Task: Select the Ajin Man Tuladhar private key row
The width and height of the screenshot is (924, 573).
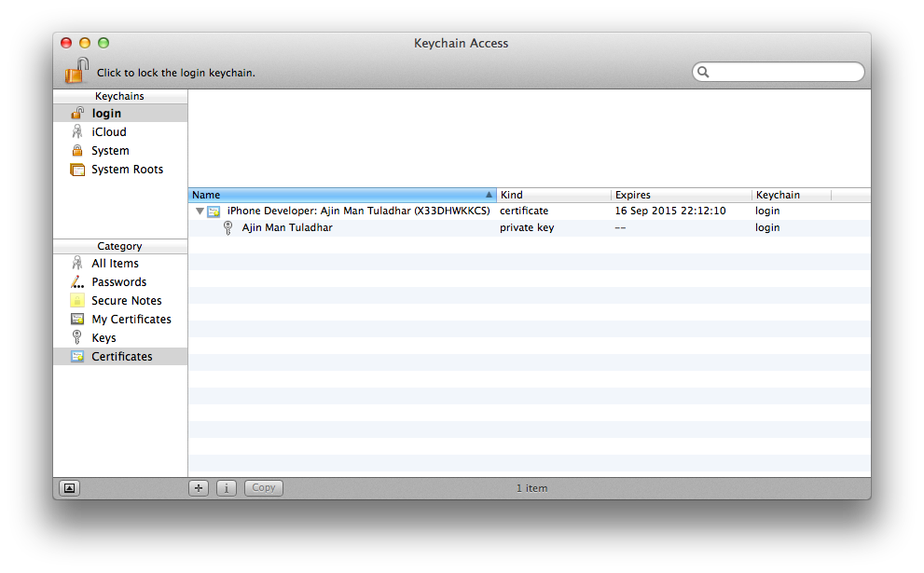Action: 530,228
